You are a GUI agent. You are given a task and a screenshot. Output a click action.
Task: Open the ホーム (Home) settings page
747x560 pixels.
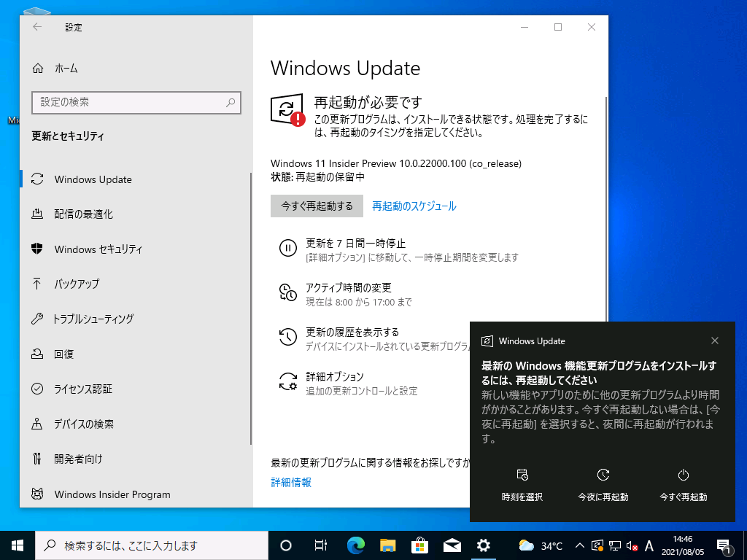click(66, 69)
